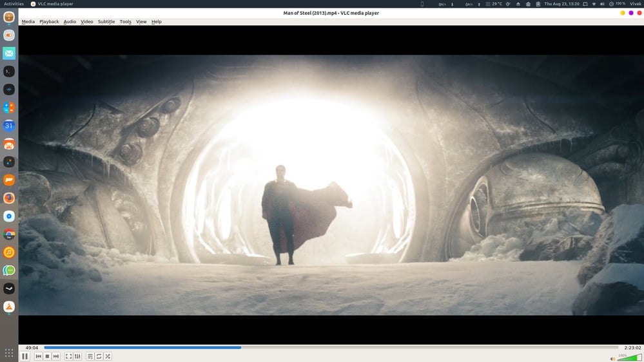Minimize VLC with yellow window button
This screenshot has width=644, height=362.
point(623,13)
